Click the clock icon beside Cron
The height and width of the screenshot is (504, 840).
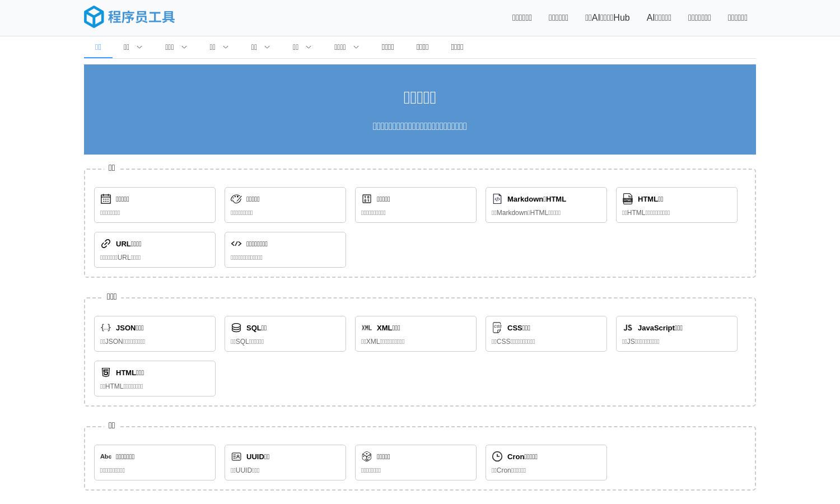(x=497, y=456)
